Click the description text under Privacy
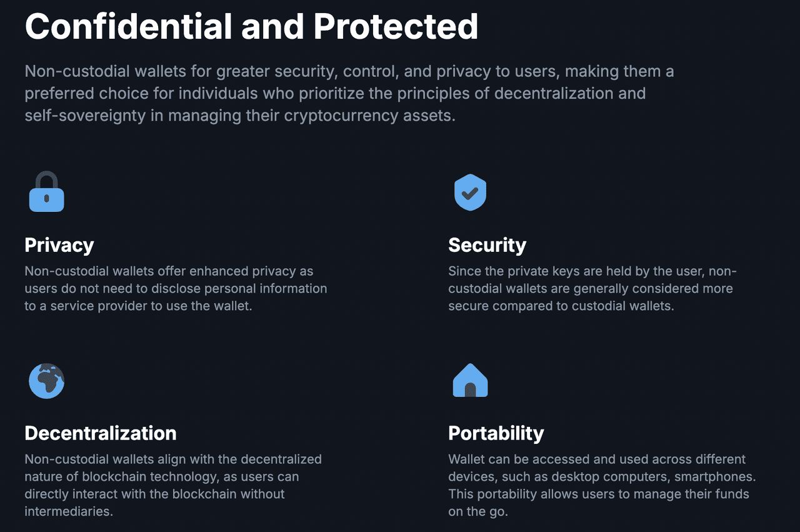The height and width of the screenshot is (532, 800). pyautogui.click(x=176, y=289)
